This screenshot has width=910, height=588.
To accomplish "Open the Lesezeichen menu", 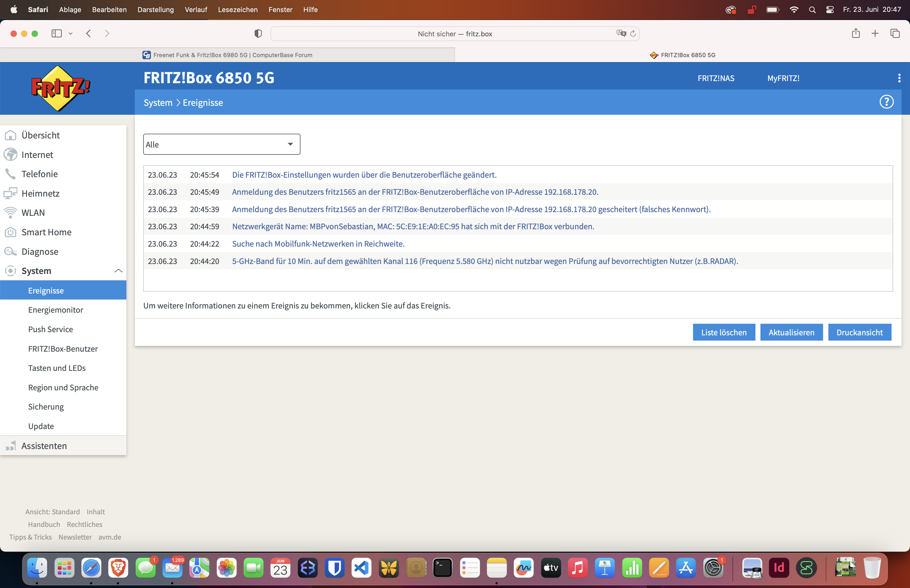I will click(x=238, y=9).
